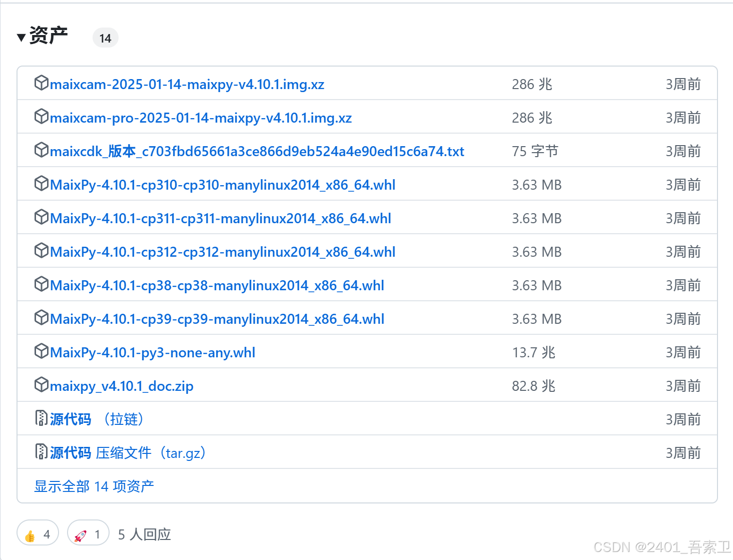Click 3周前 timestamp of cp311 wheel row
733x560 pixels.
(x=683, y=218)
